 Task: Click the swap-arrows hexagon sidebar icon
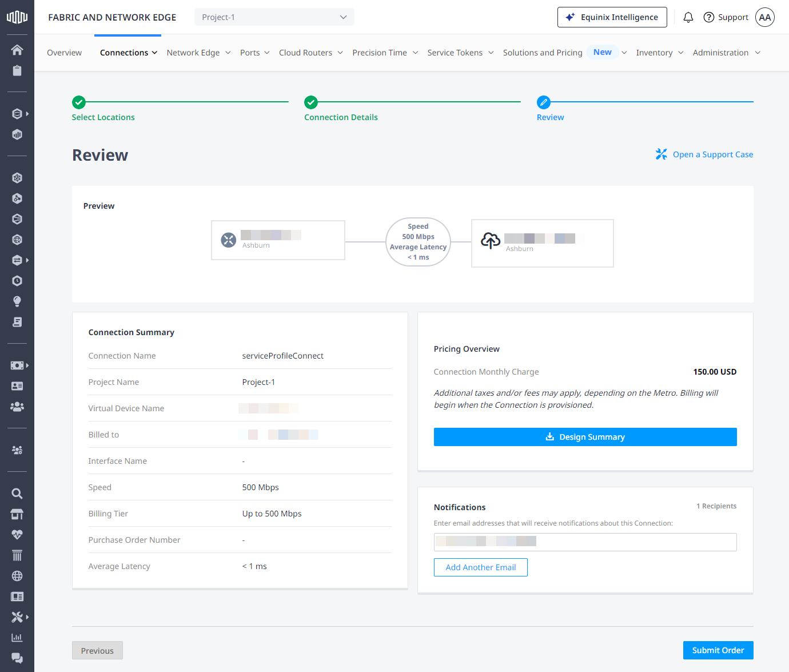tap(17, 260)
